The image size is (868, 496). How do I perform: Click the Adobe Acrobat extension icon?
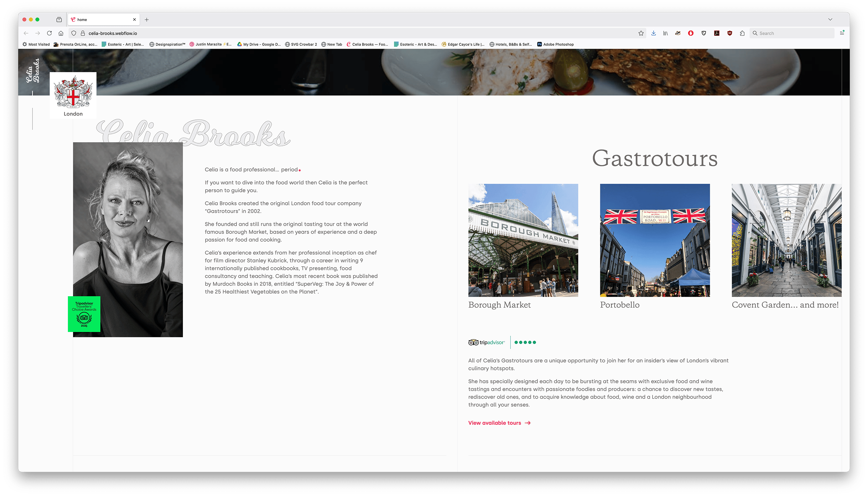[x=717, y=33]
